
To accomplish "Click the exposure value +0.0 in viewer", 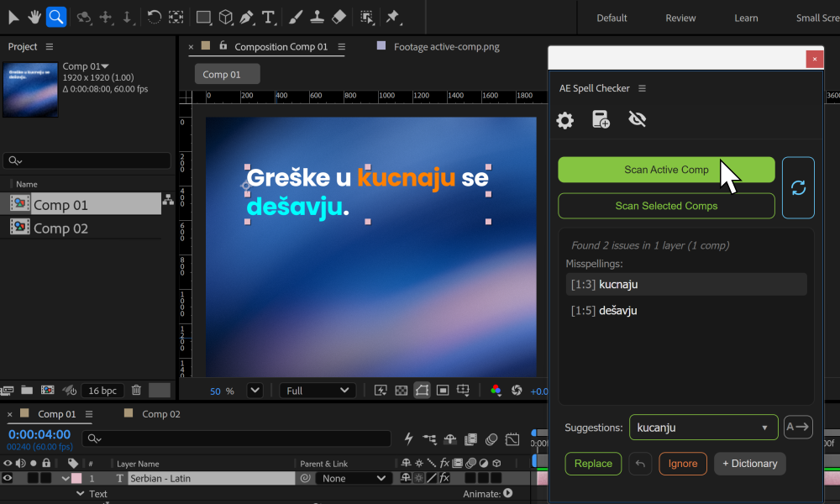I will [x=538, y=391].
